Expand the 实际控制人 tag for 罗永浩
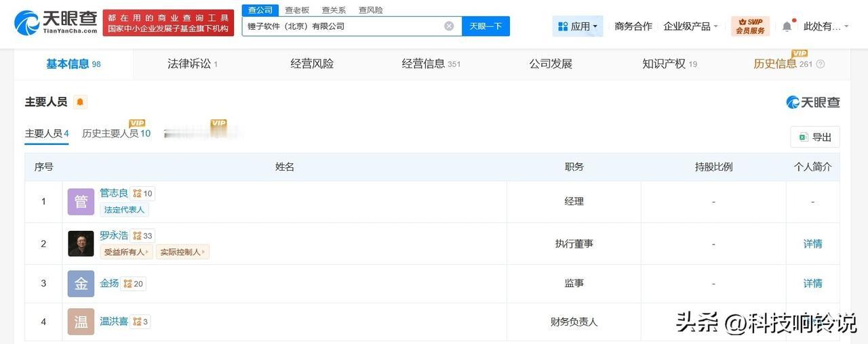This screenshot has width=868, height=344. pos(182,252)
